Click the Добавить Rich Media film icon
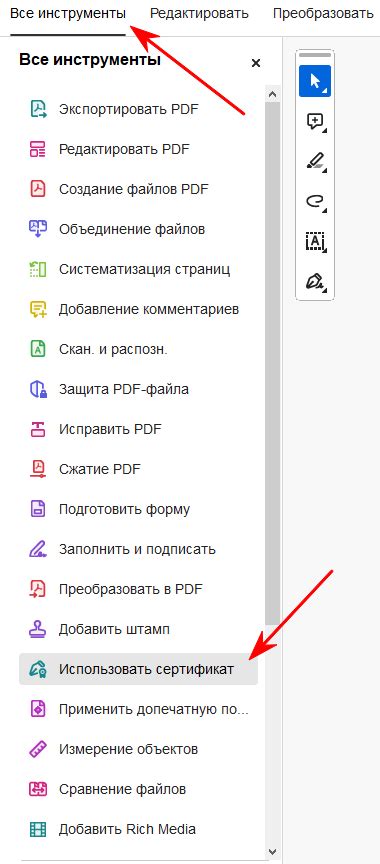Viewport: 380px width, 864px height. [38, 829]
